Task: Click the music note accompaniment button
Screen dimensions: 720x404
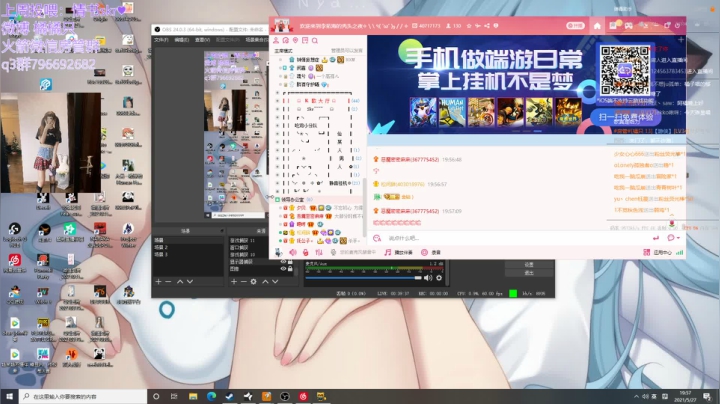Action: [x=398, y=252]
